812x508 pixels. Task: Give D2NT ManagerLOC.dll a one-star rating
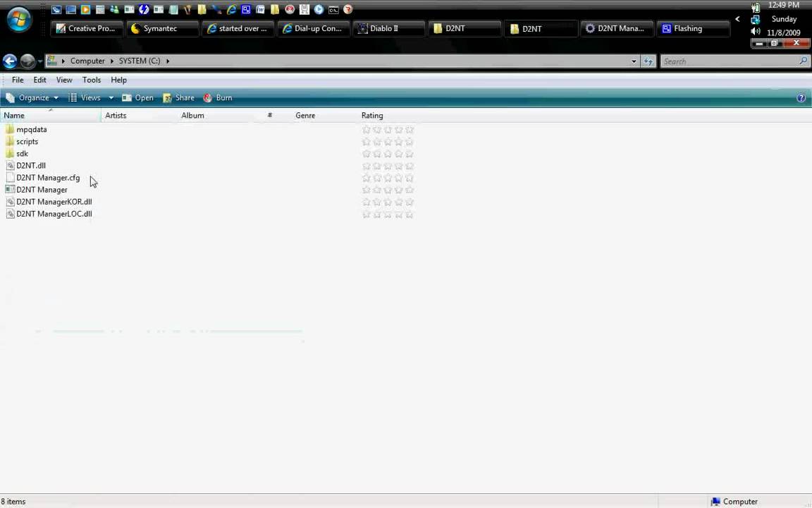coord(366,214)
